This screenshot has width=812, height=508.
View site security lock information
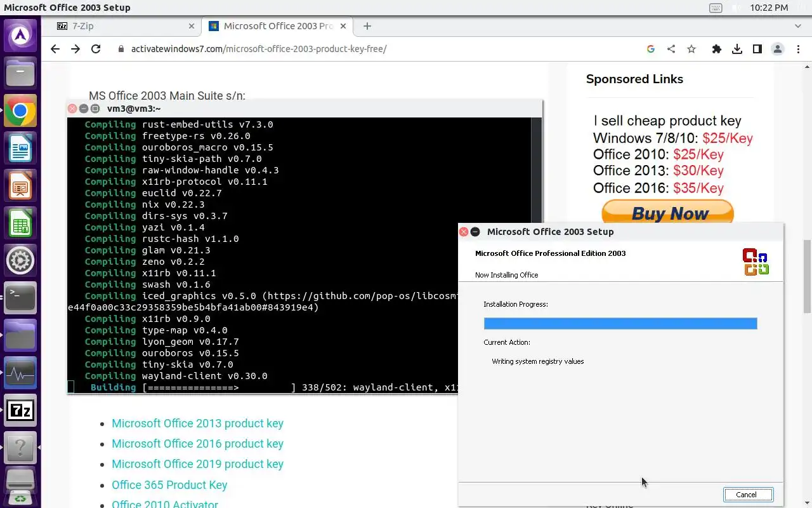pos(121,49)
